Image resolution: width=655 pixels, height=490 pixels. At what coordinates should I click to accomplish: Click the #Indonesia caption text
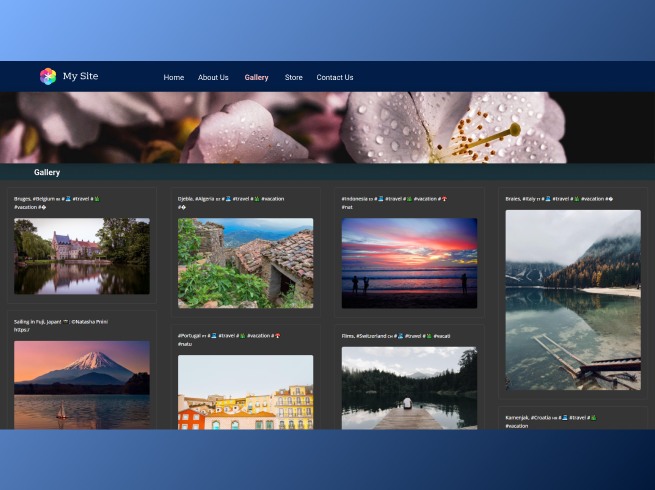(394, 203)
